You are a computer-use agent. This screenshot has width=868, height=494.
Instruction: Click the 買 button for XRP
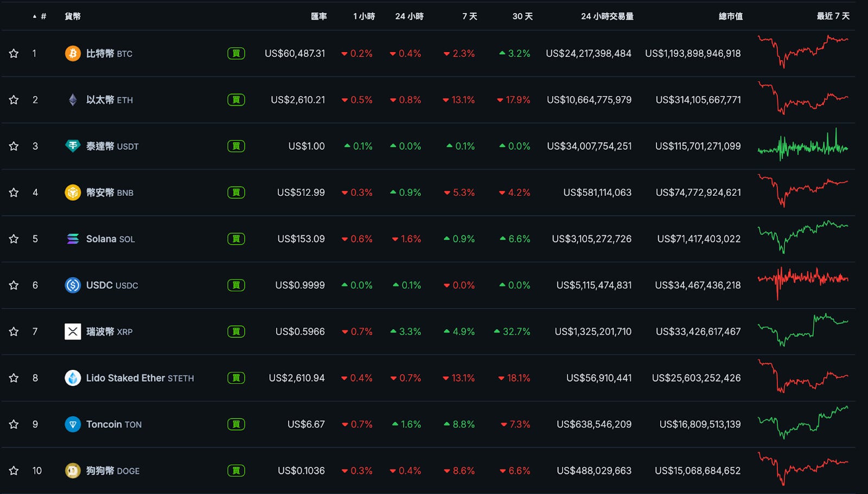236,331
